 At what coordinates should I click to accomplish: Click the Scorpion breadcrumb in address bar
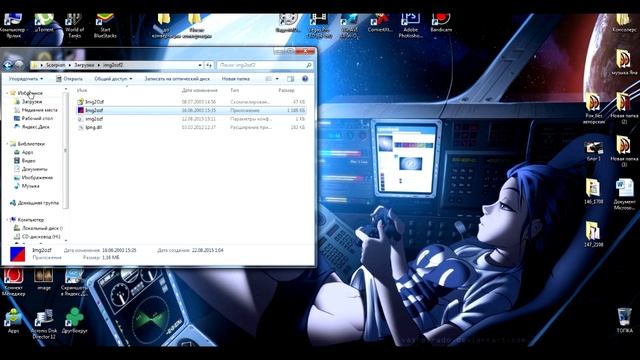tap(56, 65)
